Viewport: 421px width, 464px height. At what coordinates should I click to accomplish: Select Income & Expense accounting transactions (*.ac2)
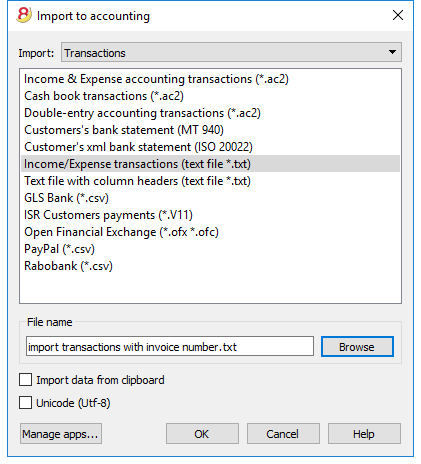point(210,79)
